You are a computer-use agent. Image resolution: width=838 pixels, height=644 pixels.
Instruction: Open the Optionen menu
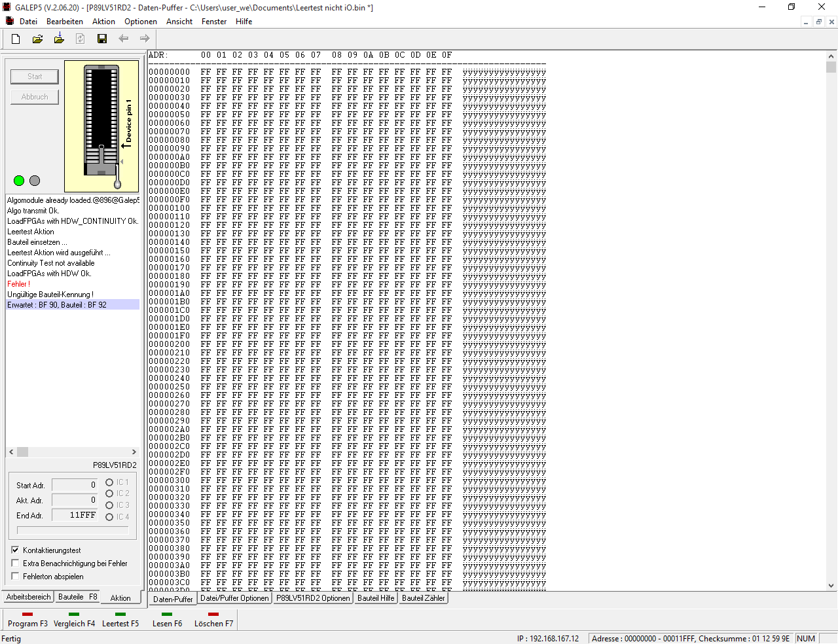tap(141, 22)
